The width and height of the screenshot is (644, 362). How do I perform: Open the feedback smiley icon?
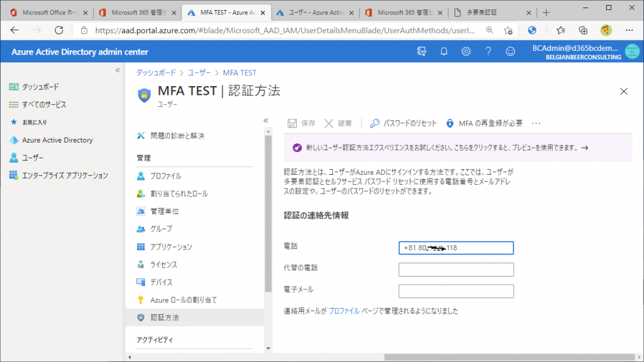click(x=510, y=52)
